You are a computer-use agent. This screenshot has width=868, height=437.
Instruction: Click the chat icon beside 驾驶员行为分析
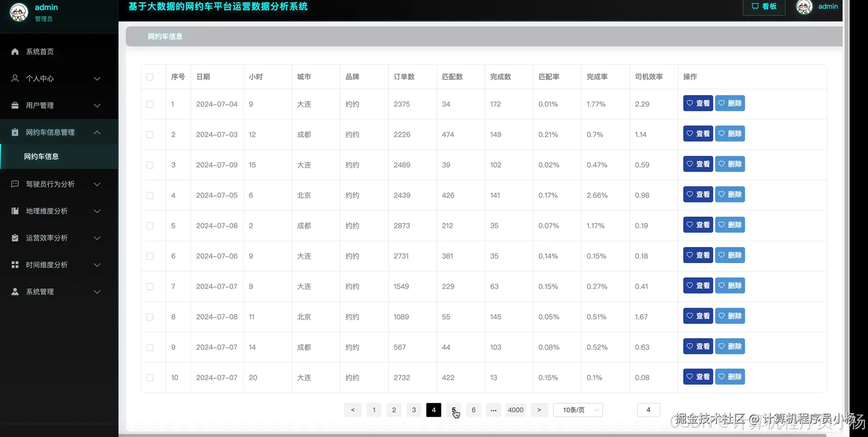[15, 184]
